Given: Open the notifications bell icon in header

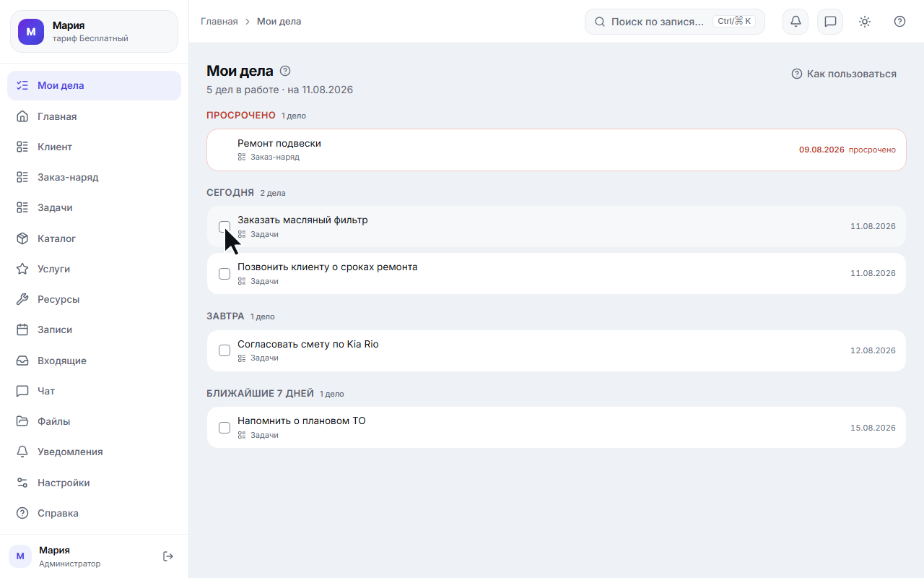Looking at the screenshot, I should [x=796, y=22].
